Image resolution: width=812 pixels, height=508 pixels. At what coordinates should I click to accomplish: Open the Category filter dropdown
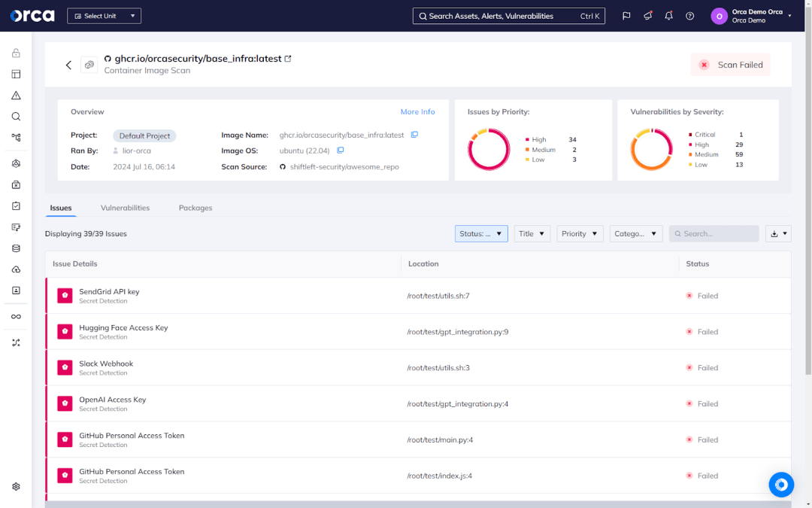pyautogui.click(x=636, y=234)
